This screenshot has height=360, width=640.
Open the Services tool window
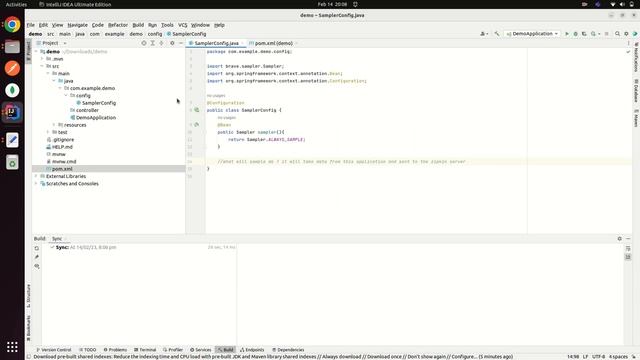pyautogui.click(x=200, y=350)
